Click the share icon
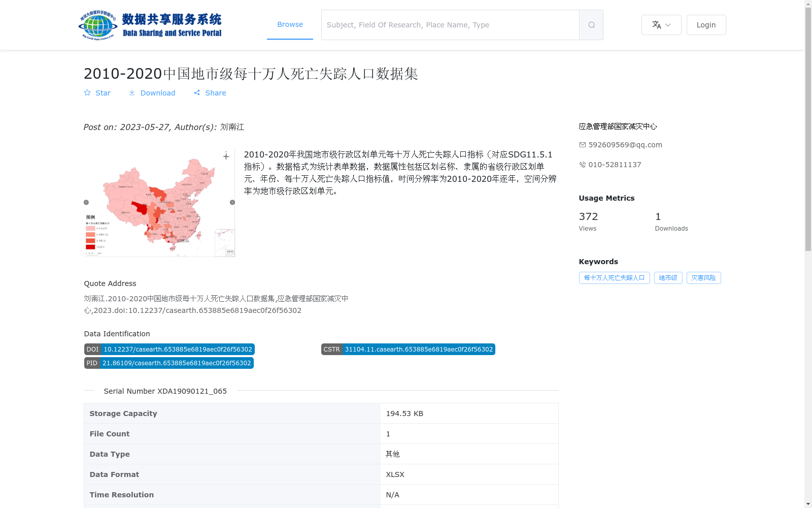Screen dimensions: 812x508 [197, 93]
